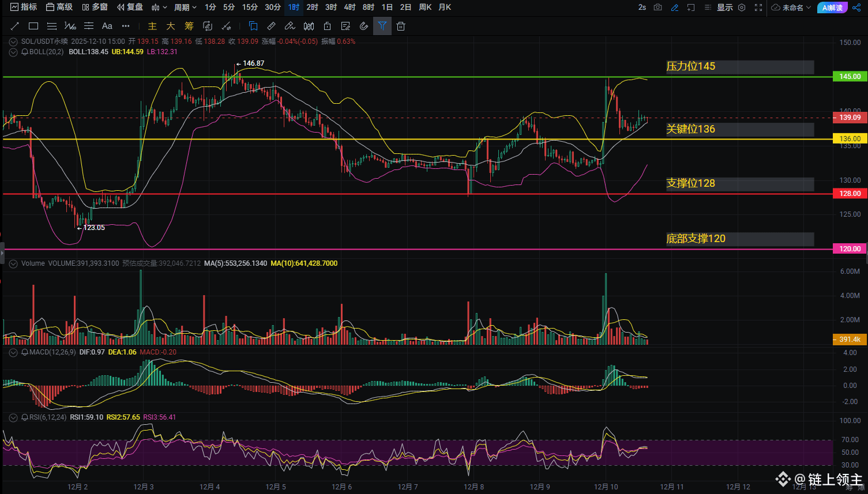Toggle the blue pencil drawing mode
The image size is (868, 494).
tap(675, 7)
